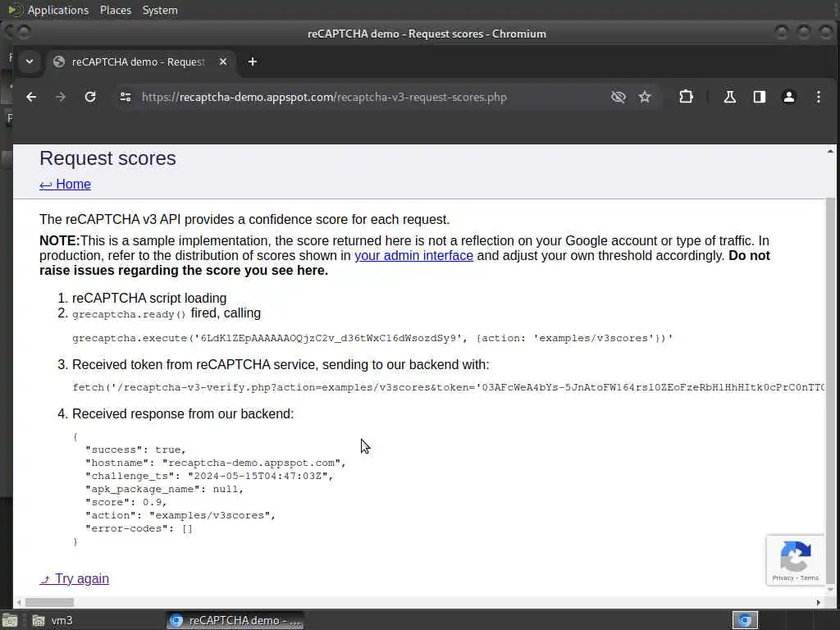This screenshot has width=840, height=630.
Task: Open the profile avatar icon
Action: (788, 97)
